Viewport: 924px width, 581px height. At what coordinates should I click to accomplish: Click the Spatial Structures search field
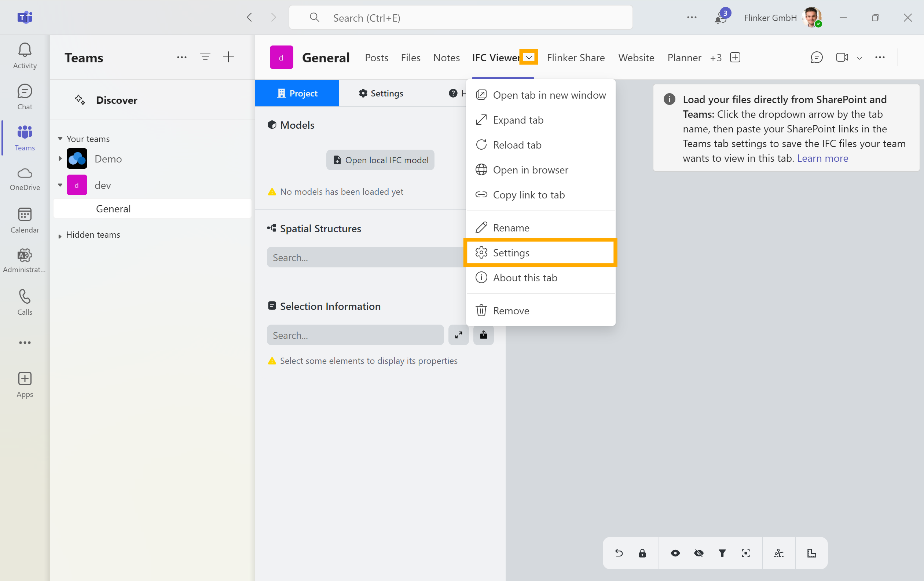366,257
